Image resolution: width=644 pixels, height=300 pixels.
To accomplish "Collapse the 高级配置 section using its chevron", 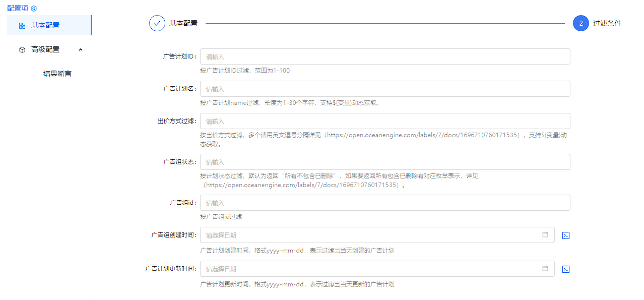I will pos(81,49).
